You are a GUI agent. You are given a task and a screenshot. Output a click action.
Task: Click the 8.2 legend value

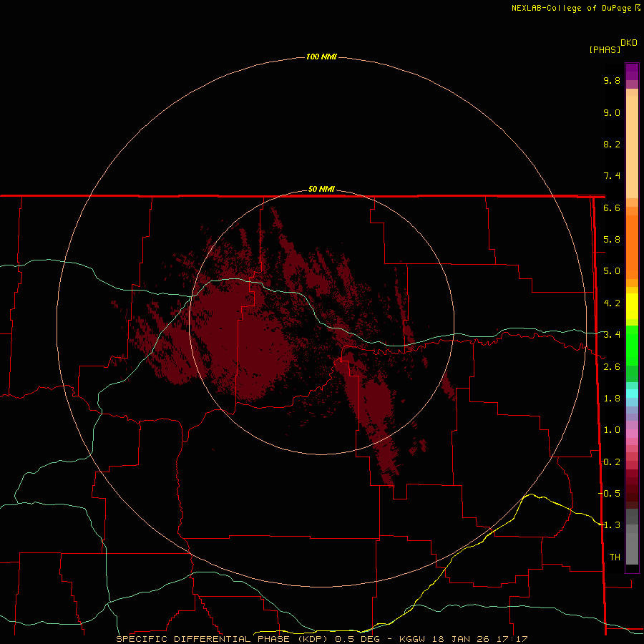[x=612, y=144]
